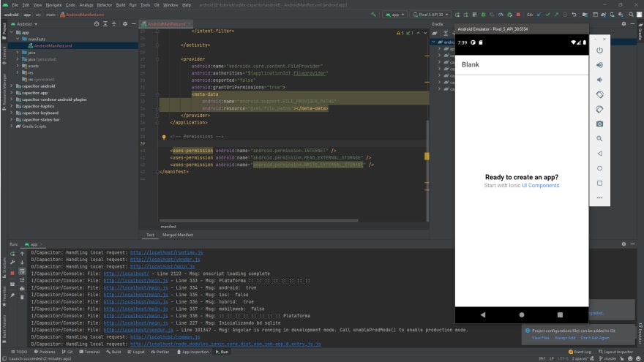Viewport: 644px width, 362px height.
Task: Switch to the Merged Manifest tab
Action: click(x=177, y=235)
